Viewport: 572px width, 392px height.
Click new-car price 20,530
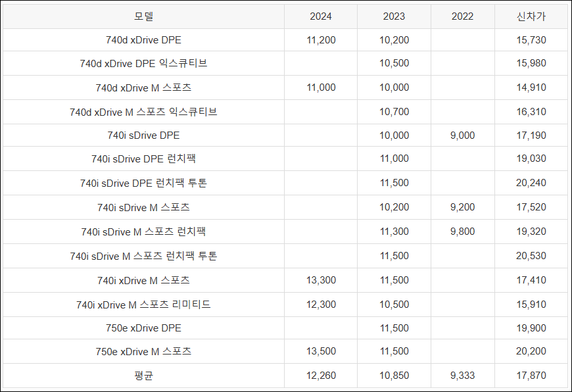[531, 256]
